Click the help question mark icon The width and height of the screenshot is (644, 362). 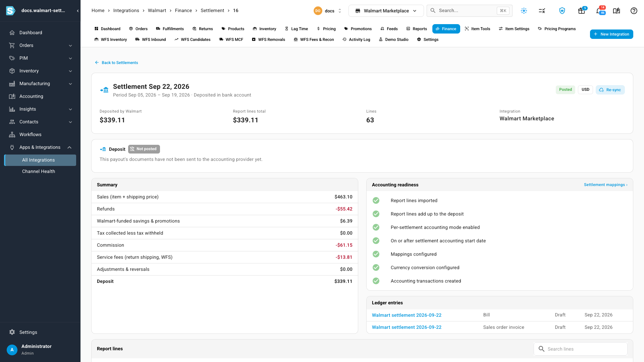point(634,11)
